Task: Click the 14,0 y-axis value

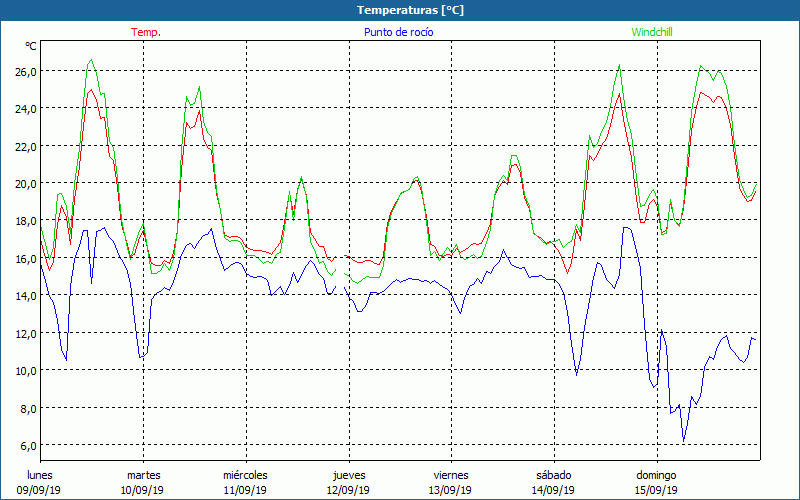Action: pos(26,296)
